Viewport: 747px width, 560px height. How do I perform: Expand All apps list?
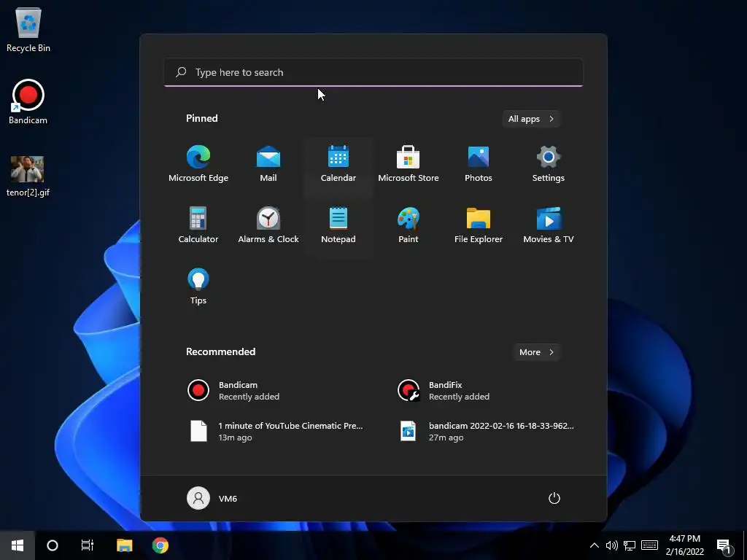pyautogui.click(x=531, y=119)
